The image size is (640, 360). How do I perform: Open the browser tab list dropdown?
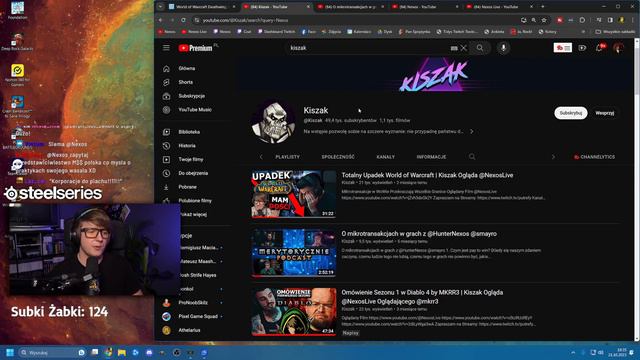pos(160,7)
